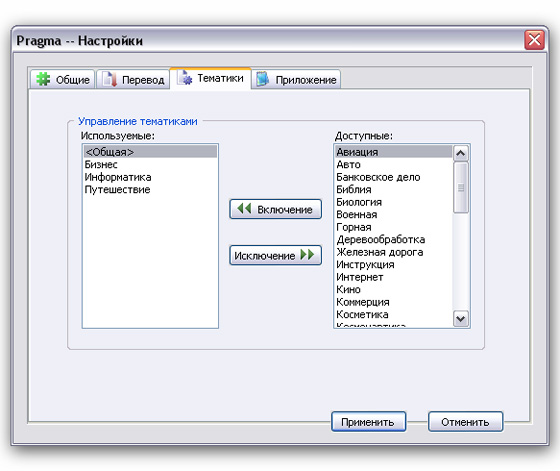Select Путешествие in the used topics list
This screenshot has width=560, height=471.
(150, 189)
